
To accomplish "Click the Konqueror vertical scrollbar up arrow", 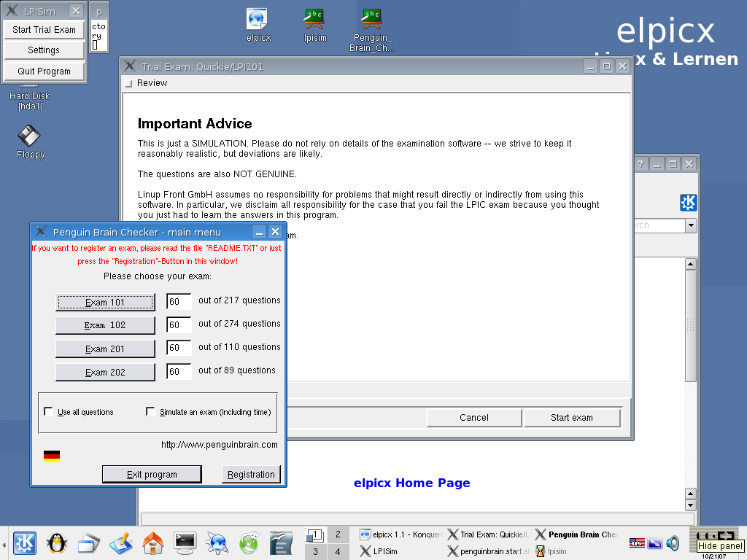I will pyautogui.click(x=690, y=264).
